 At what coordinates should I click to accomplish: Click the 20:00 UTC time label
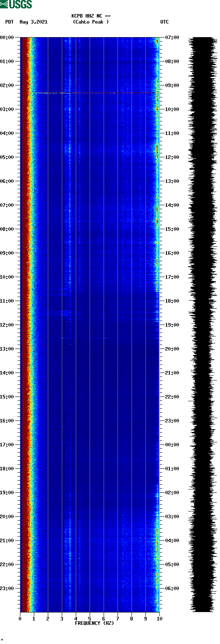[172, 349]
